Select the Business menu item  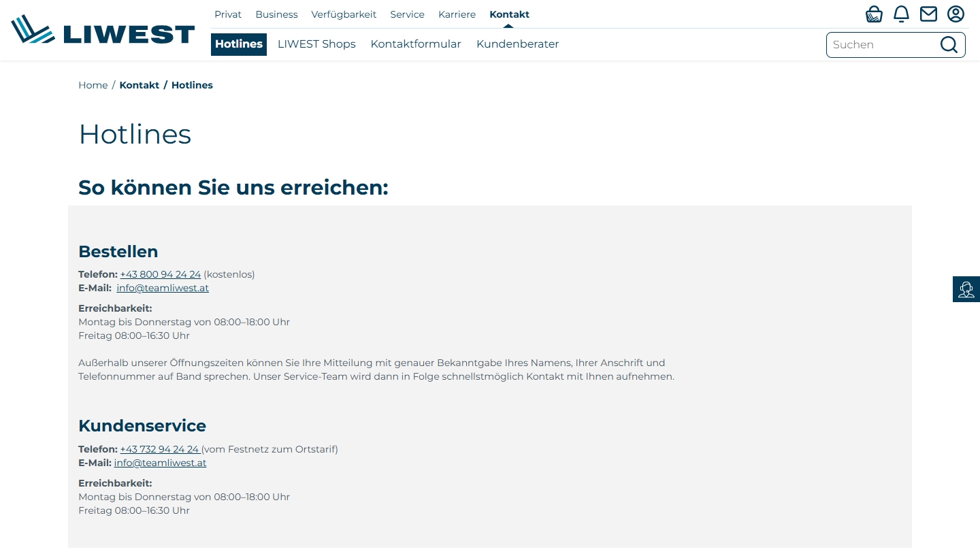pos(276,14)
